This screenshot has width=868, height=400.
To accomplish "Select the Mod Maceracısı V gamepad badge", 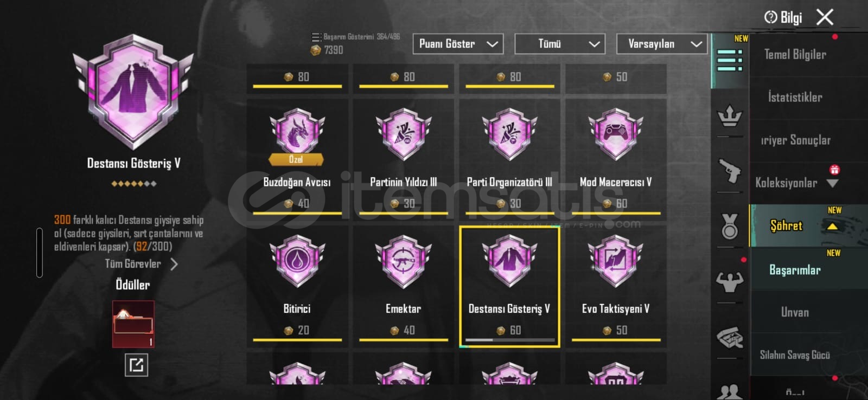I will 616,133.
